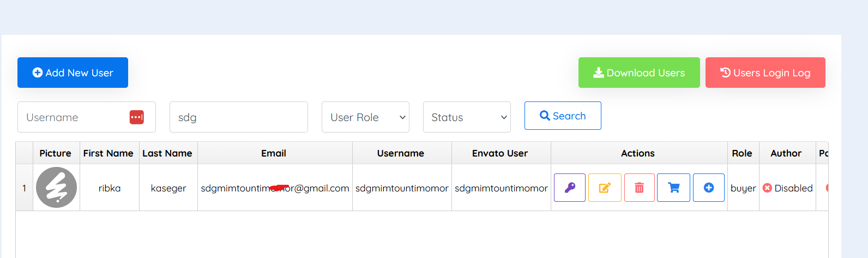Click the email filter field containing sdg

pos(238,117)
